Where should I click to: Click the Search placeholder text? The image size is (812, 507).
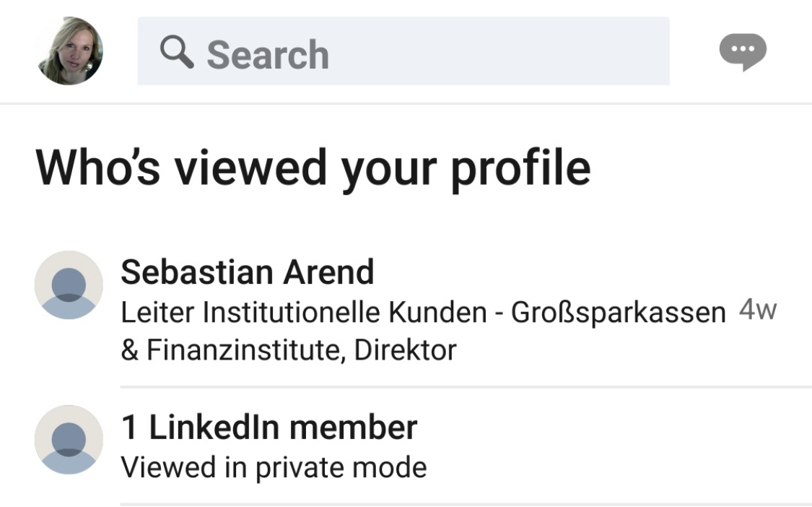[x=268, y=54]
